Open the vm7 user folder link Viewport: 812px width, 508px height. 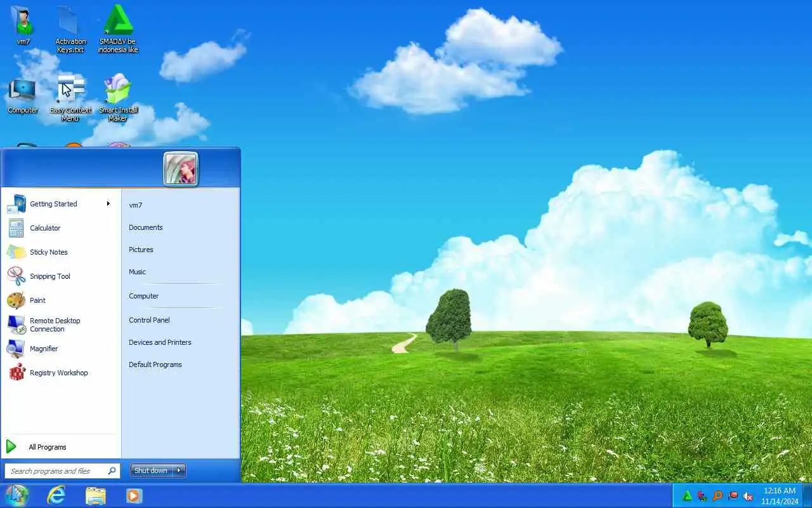coord(136,205)
